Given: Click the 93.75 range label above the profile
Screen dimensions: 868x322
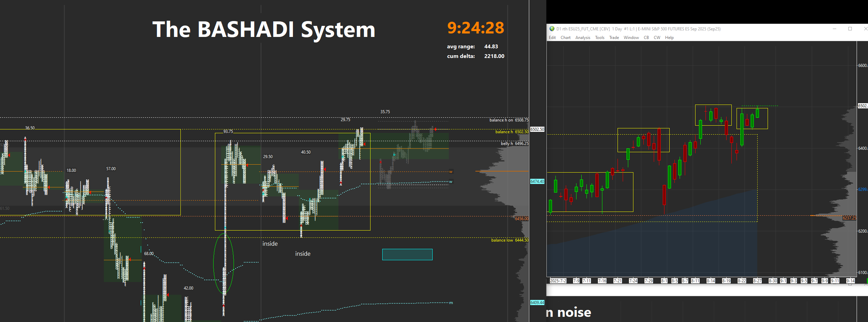Looking at the screenshot, I should pyautogui.click(x=228, y=131).
